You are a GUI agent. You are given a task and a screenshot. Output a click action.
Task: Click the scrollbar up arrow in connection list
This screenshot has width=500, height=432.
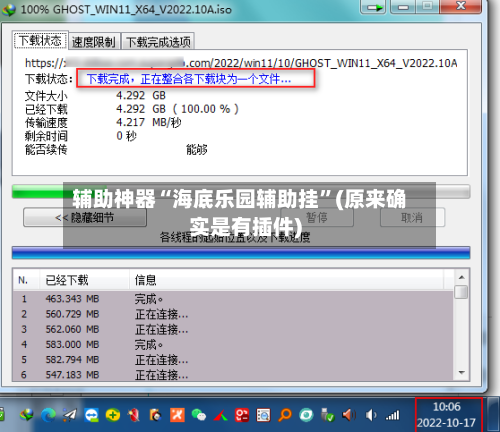[x=462, y=277]
